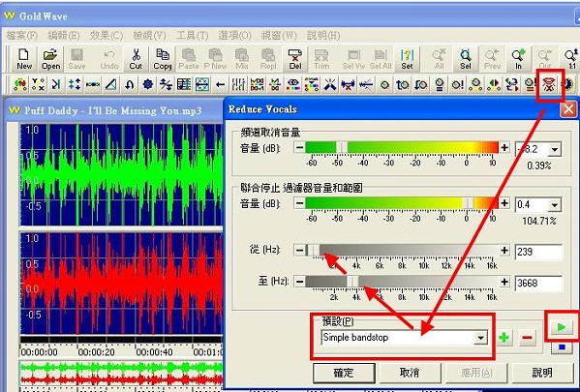Viewport: 580px width, 392px height.
Task: Open the 選項(O) menu
Action: click(234, 36)
